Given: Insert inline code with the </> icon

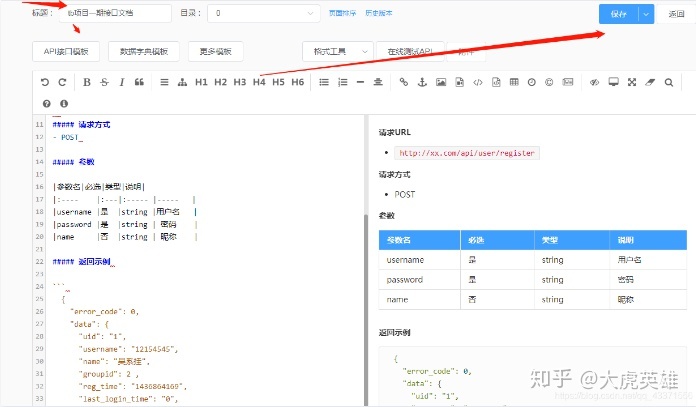Looking at the screenshot, I should 478,82.
